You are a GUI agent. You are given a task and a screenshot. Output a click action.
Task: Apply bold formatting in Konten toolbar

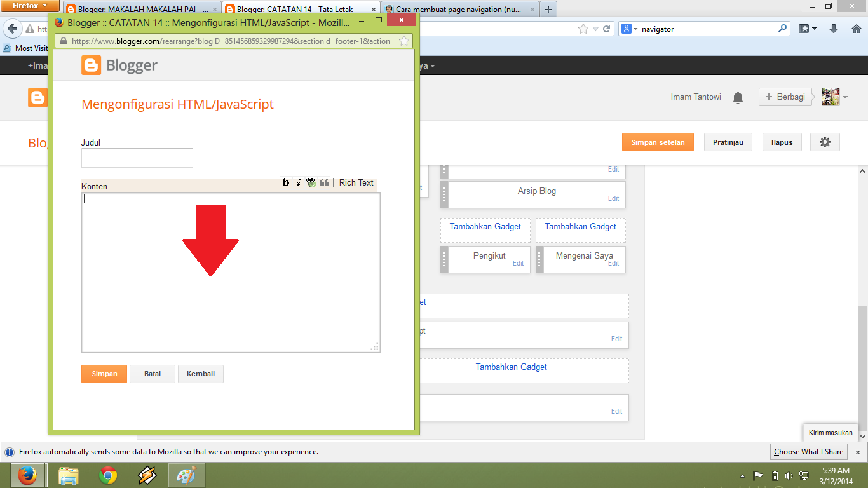(286, 182)
